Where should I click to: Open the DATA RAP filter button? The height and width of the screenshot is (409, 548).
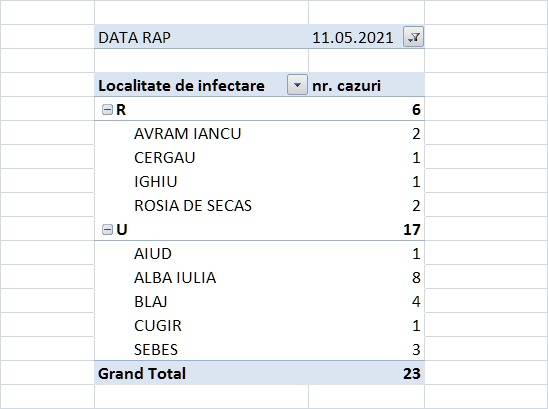pyautogui.click(x=413, y=37)
